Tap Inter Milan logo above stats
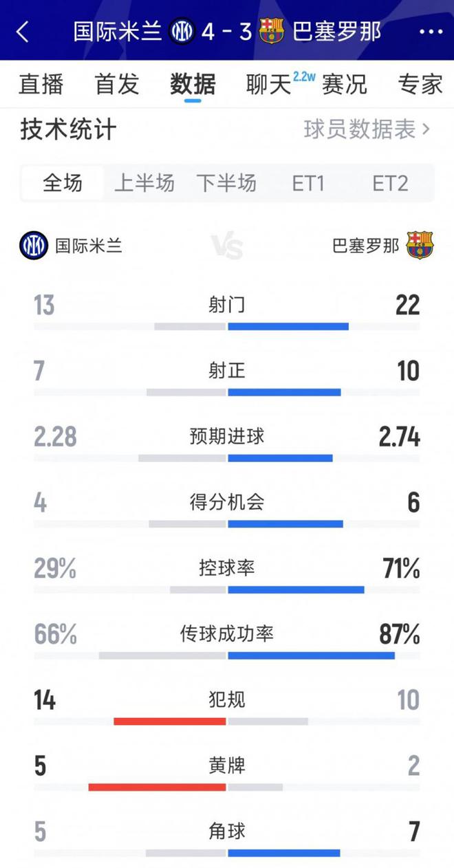 pyautogui.click(x=34, y=246)
